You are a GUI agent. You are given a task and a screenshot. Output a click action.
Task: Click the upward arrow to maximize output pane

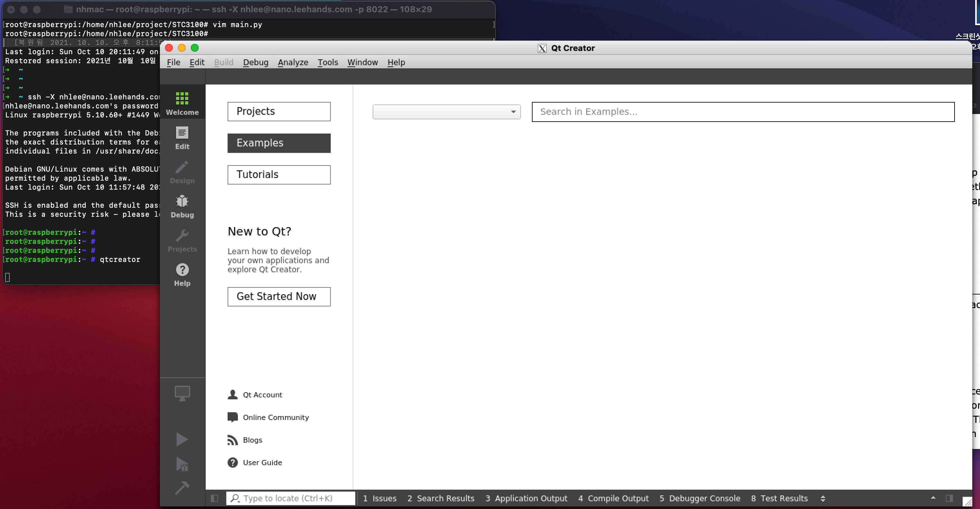pos(933,498)
